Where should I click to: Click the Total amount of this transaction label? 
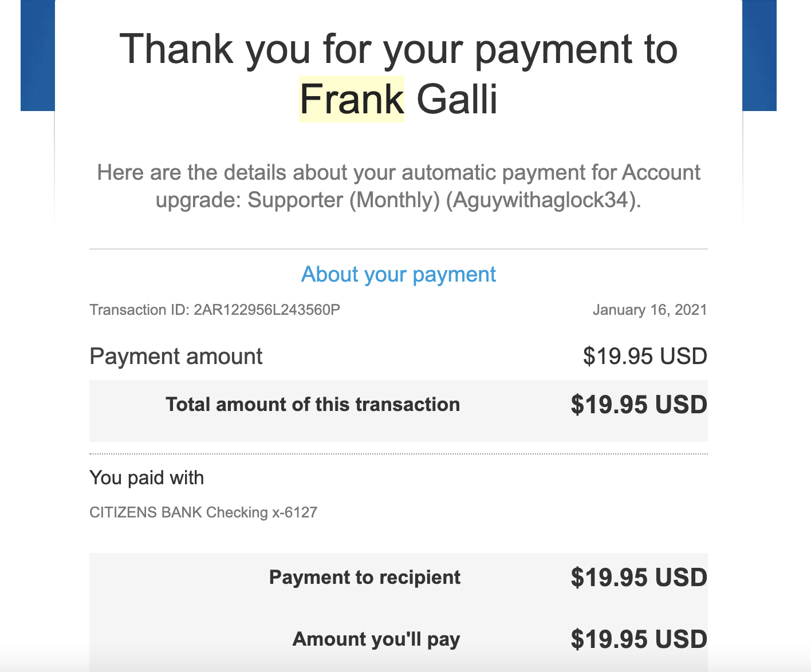point(313,405)
